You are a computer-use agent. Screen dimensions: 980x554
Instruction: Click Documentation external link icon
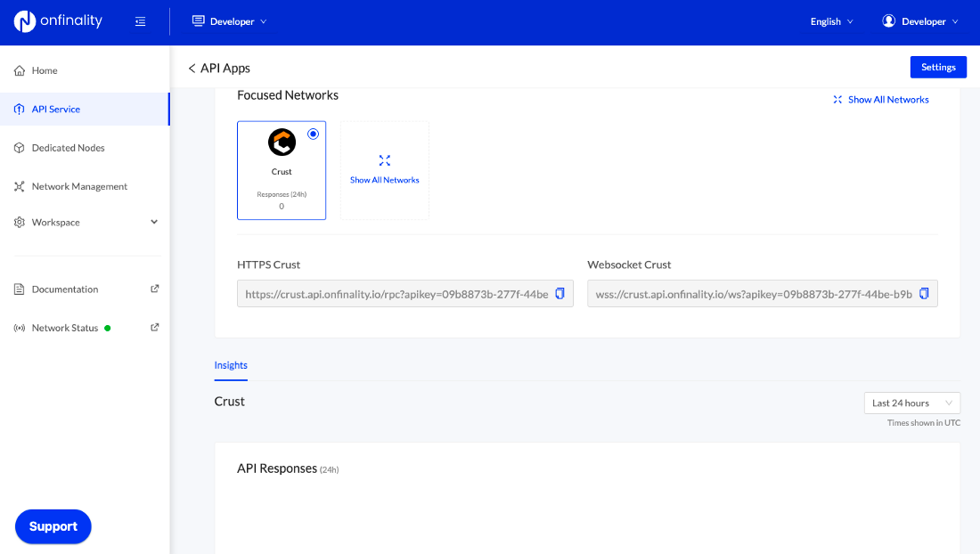pos(154,289)
